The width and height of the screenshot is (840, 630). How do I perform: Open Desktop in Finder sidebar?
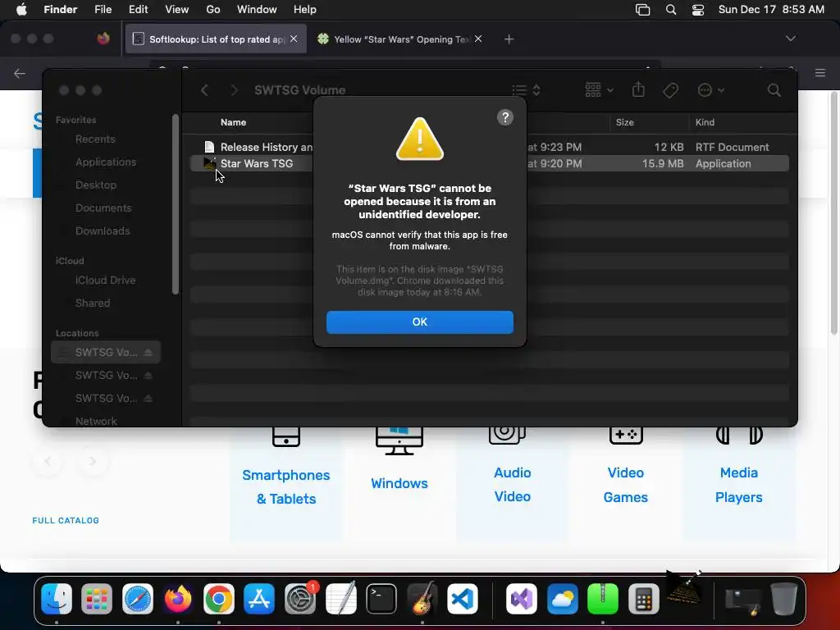coord(95,185)
